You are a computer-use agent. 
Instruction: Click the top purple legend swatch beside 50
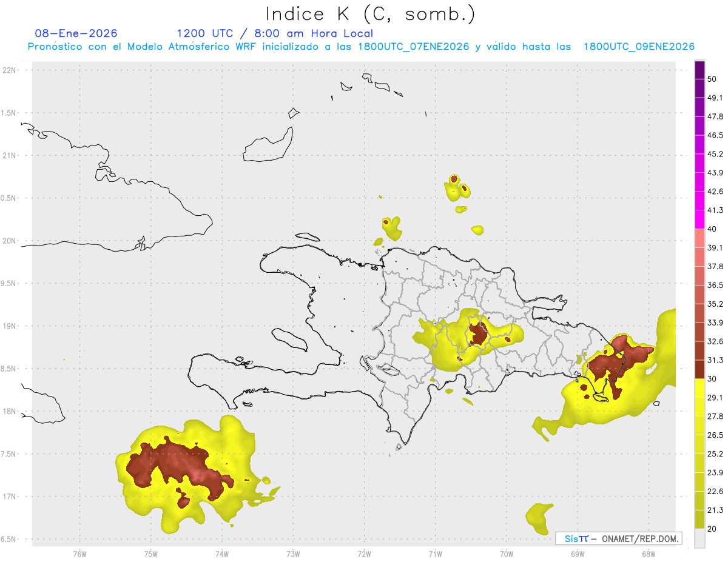(699, 70)
